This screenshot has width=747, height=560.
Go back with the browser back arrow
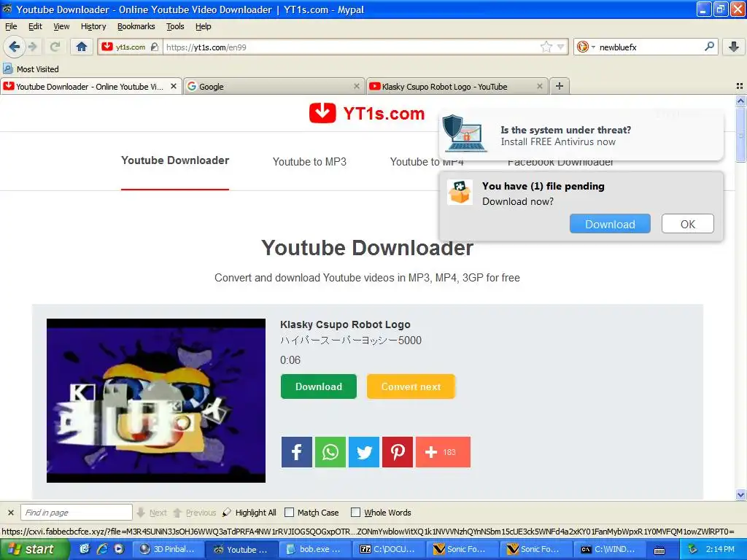[x=15, y=47]
